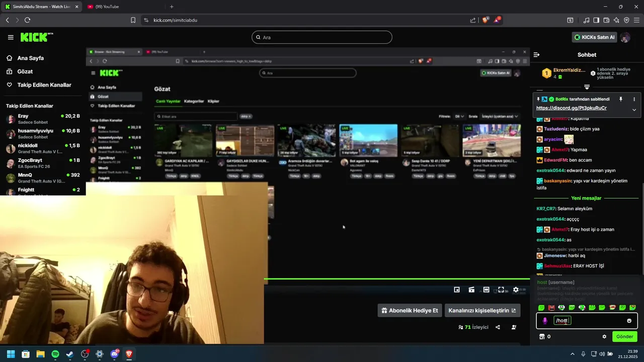Expand the gift leaderboard handle
Screen dimensions: 644x362
coord(587,87)
